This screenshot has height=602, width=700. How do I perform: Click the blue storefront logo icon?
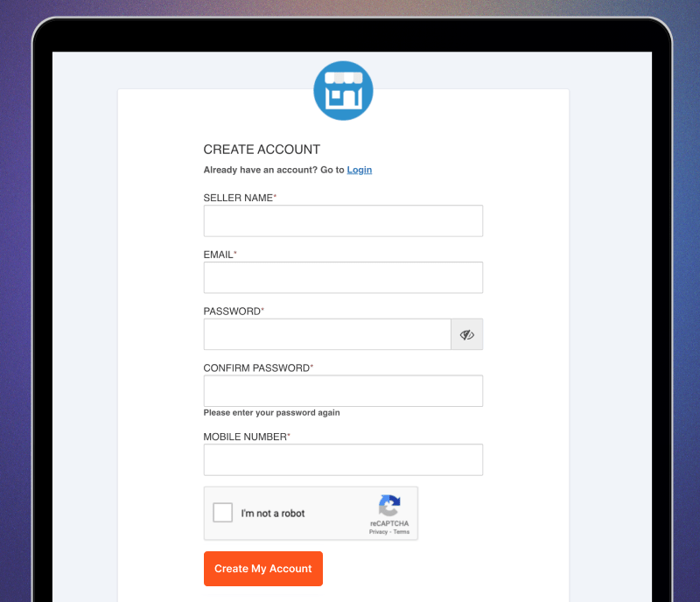coord(343,90)
